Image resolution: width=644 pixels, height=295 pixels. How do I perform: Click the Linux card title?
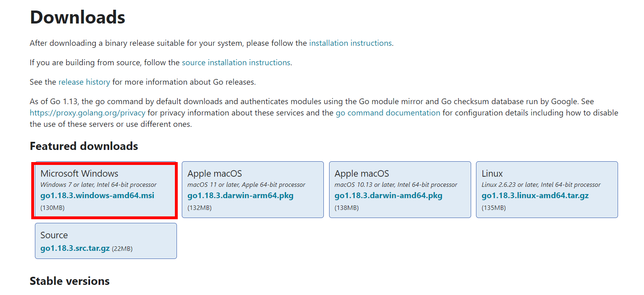point(492,174)
